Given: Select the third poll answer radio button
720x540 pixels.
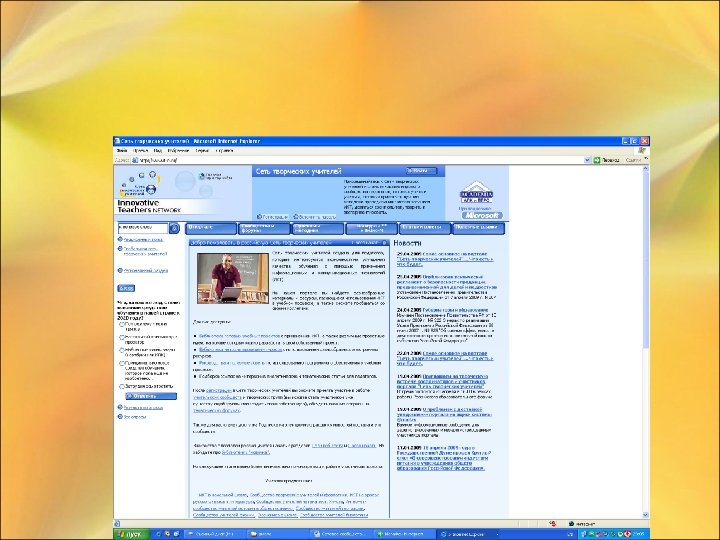Looking at the screenshot, I should (x=122, y=350).
